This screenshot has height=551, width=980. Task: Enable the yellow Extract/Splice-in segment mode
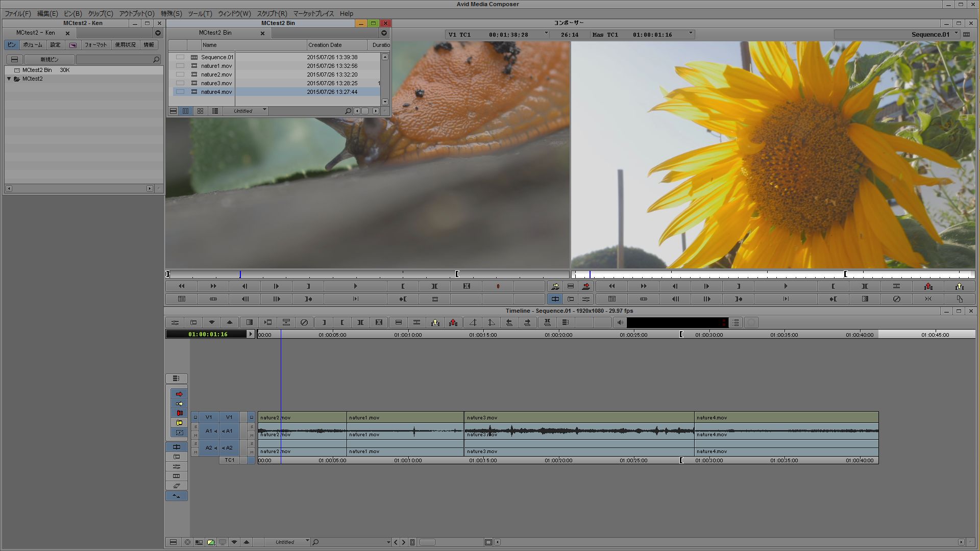(179, 404)
